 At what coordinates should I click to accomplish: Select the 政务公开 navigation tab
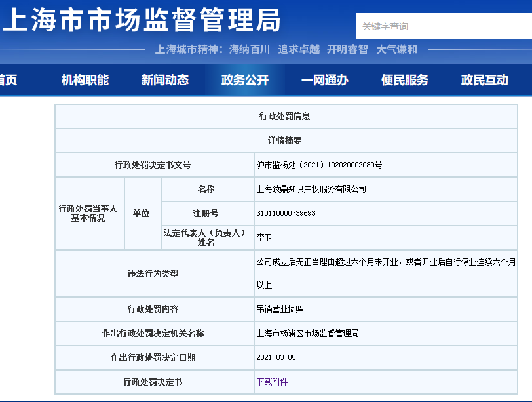click(244, 80)
